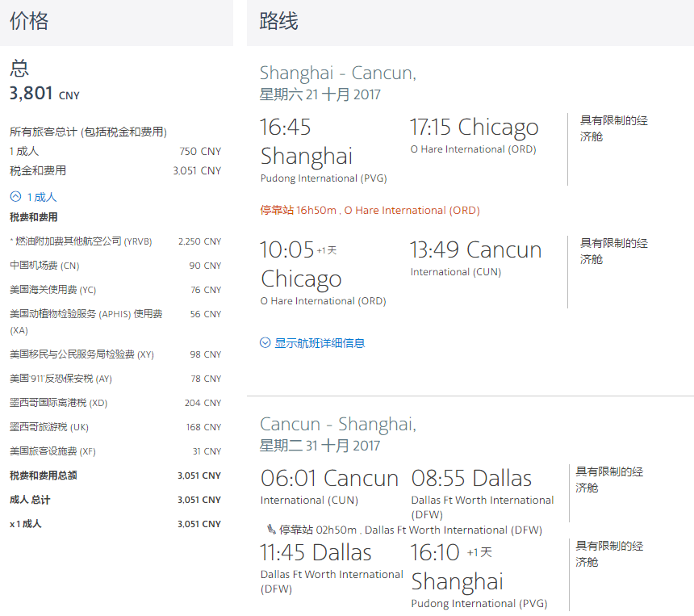Click the 价格 section header
This screenshot has height=616, width=694.
(x=29, y=21)
